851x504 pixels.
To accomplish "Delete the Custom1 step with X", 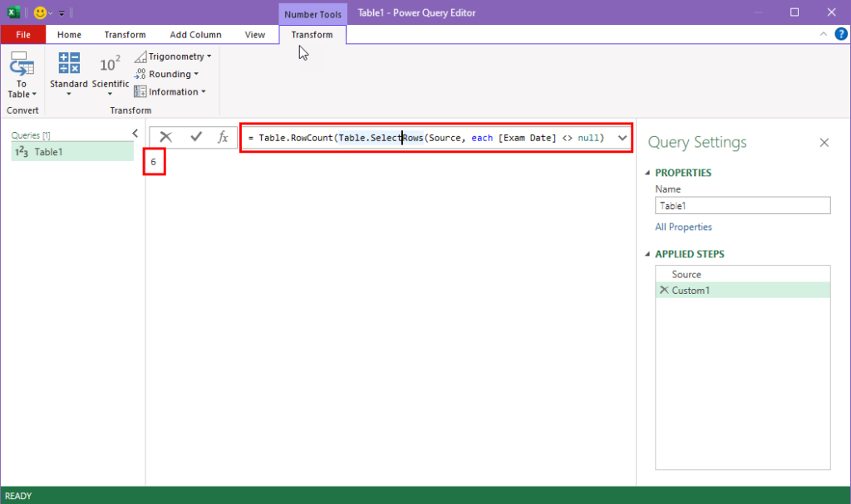I will (664, 291).
